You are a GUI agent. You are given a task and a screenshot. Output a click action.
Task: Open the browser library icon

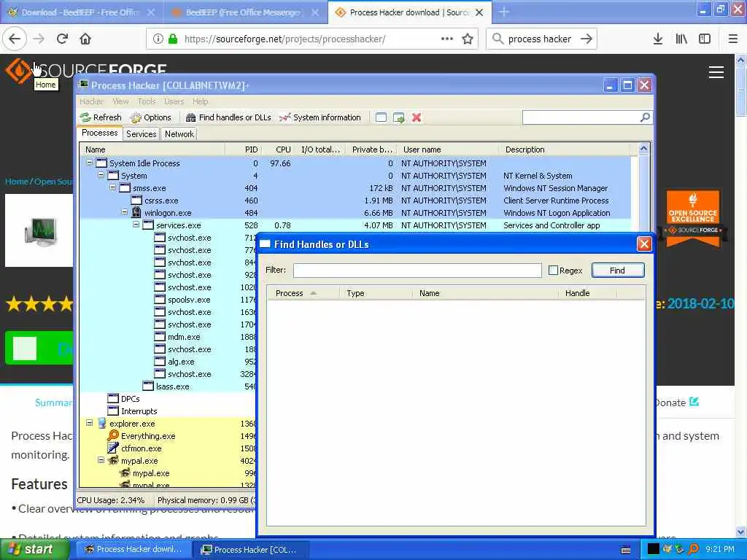pyautogui.click(x=681, y=39)
